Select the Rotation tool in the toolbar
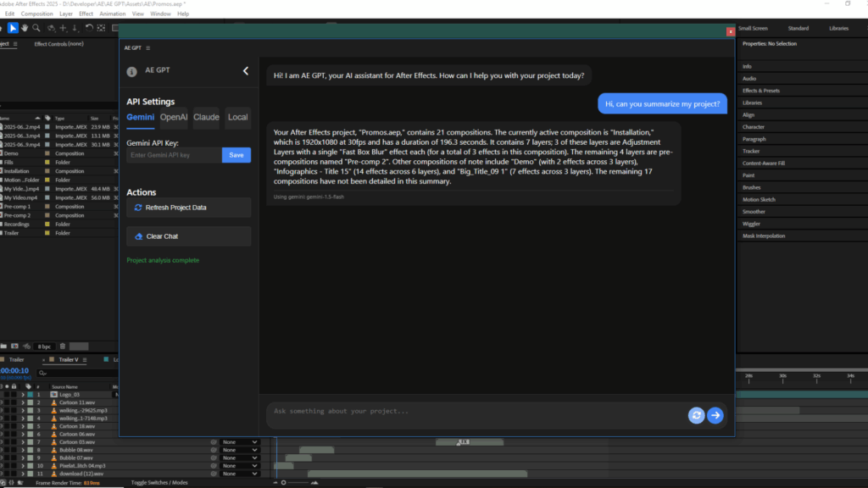 point(89,28)
